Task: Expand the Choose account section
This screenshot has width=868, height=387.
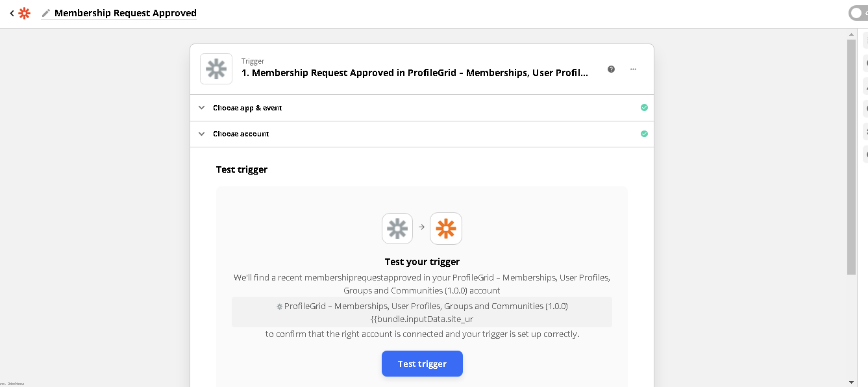Action: click(x=240, y=134)
